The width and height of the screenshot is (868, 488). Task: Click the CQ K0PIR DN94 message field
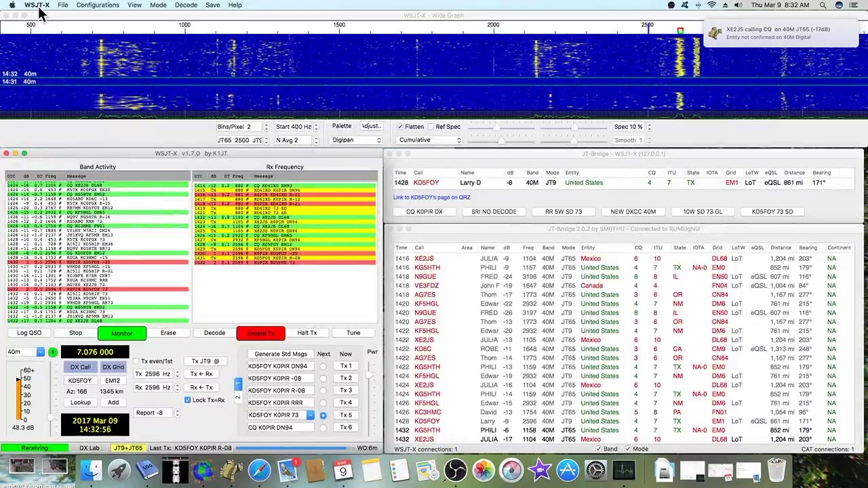click(x=281, y=427)
